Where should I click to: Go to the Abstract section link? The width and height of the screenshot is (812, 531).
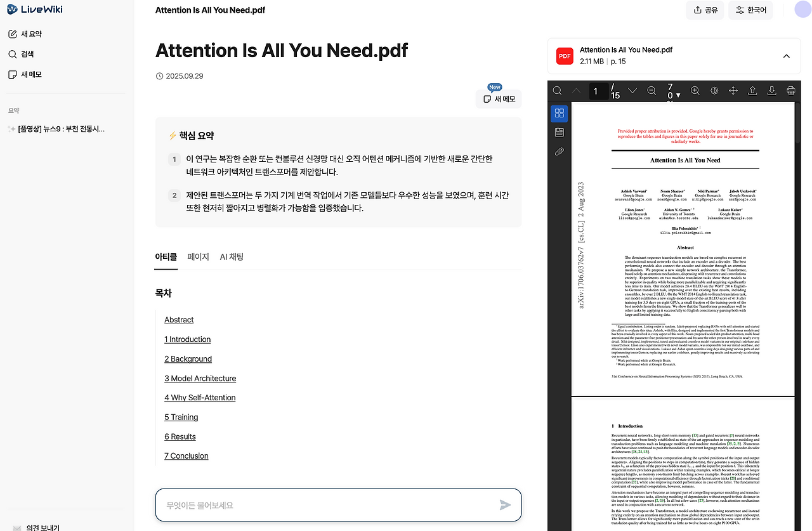coord(179,320)
